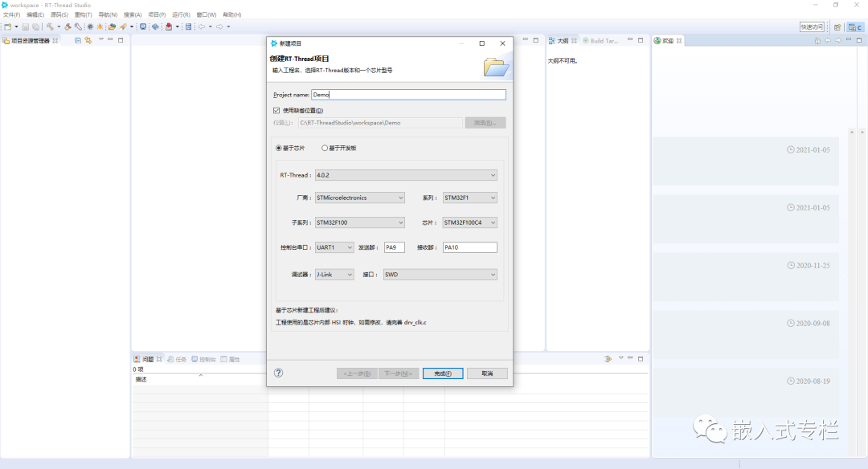The width and height of the screenshot is (868, 469).
Task: Maximize the Outline panel
Action: [x=641, y=40]
